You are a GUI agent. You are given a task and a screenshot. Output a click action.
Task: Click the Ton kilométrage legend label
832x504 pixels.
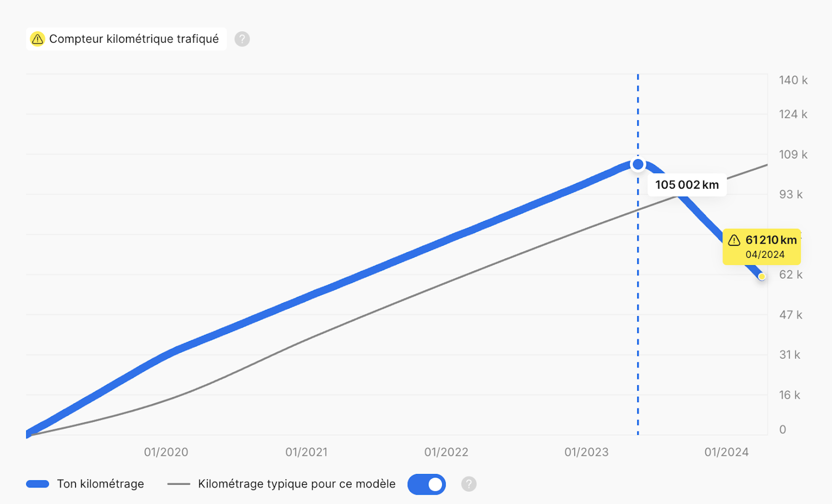pyautogui.click(x=101, y=484)
